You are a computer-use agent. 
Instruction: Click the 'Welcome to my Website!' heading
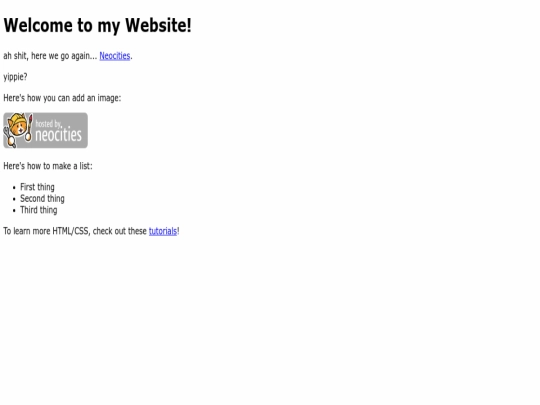tap(97, 25)
